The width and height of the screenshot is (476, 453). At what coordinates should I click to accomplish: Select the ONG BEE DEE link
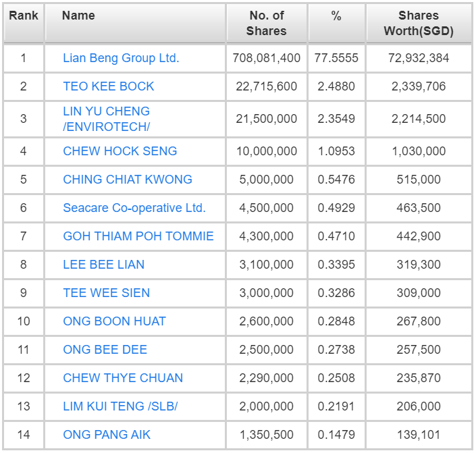105,350
